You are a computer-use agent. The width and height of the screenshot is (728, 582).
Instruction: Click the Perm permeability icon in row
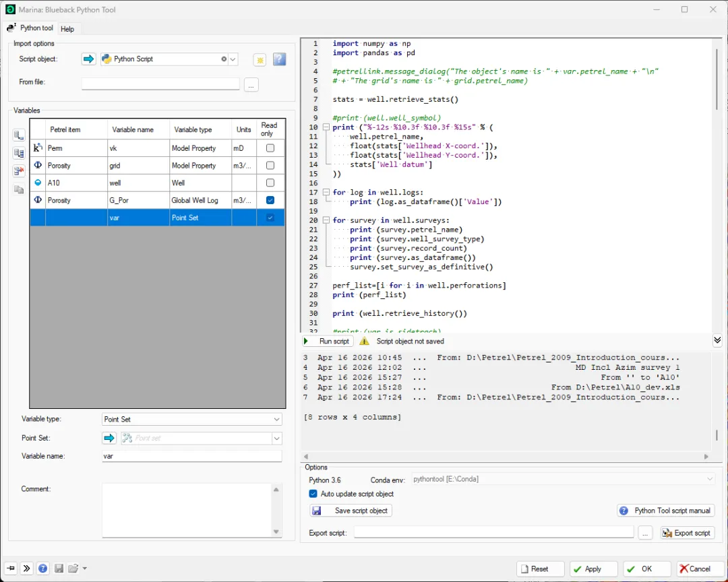tap(38, 148)
